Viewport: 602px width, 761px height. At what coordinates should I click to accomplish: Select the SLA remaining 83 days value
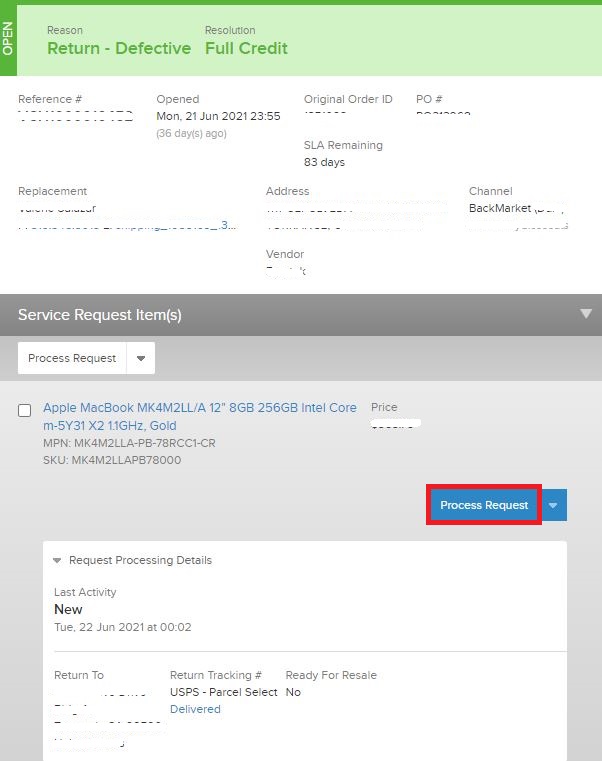[324, 162]
